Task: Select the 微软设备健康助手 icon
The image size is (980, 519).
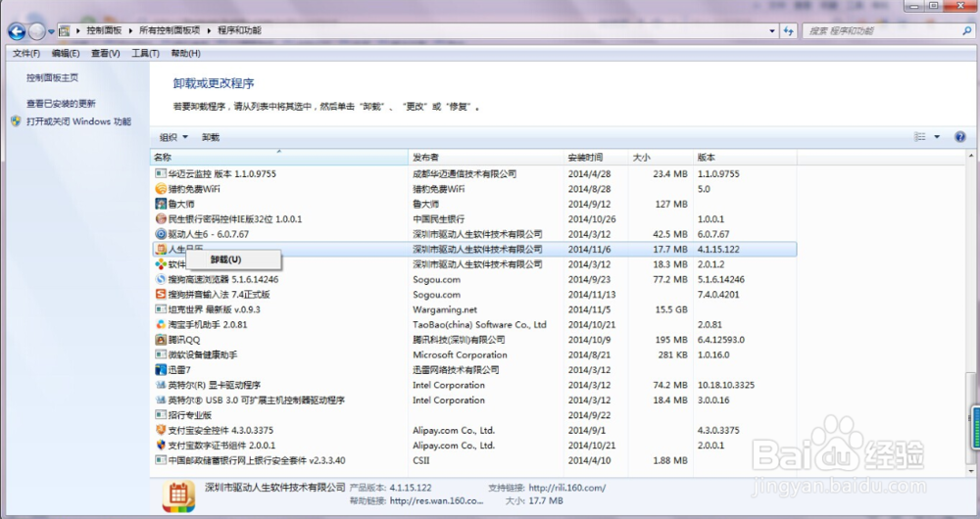Action: pos(161,354)
